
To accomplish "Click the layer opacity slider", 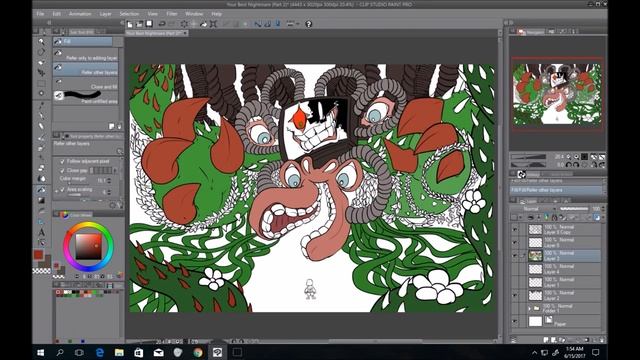I will (575, 209).
